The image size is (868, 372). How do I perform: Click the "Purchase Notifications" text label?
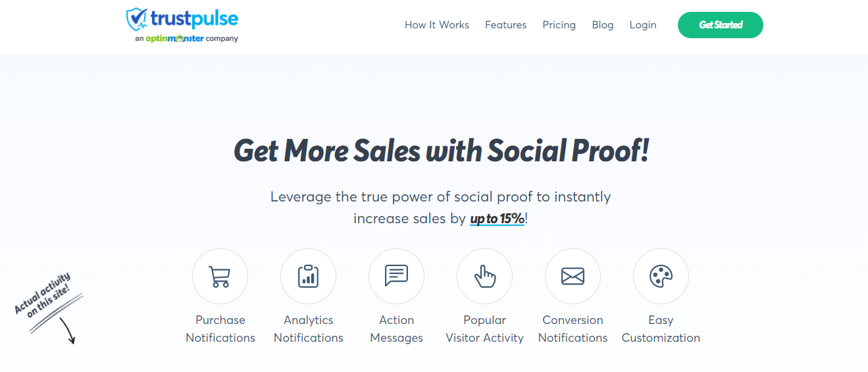coord(220,329)
